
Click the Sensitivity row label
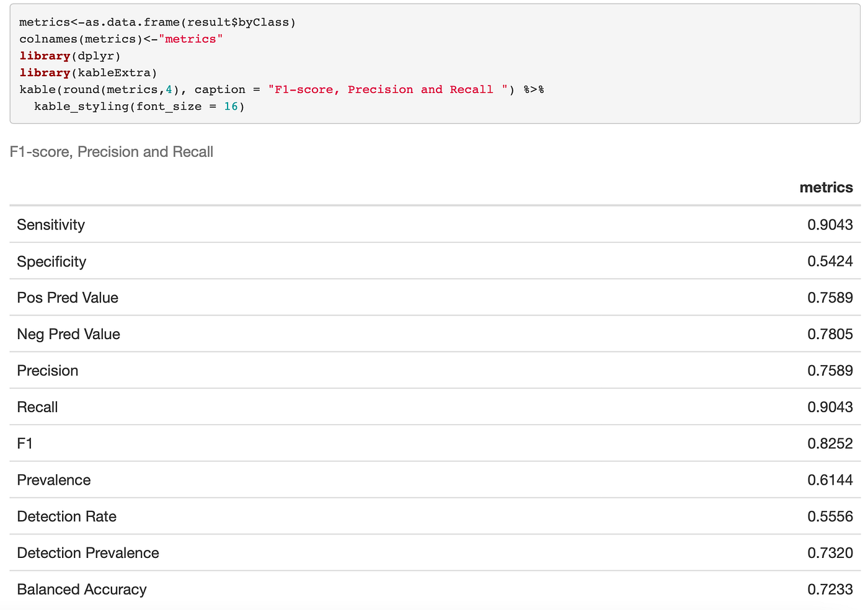pyautogui.click(x=51, y=224)
